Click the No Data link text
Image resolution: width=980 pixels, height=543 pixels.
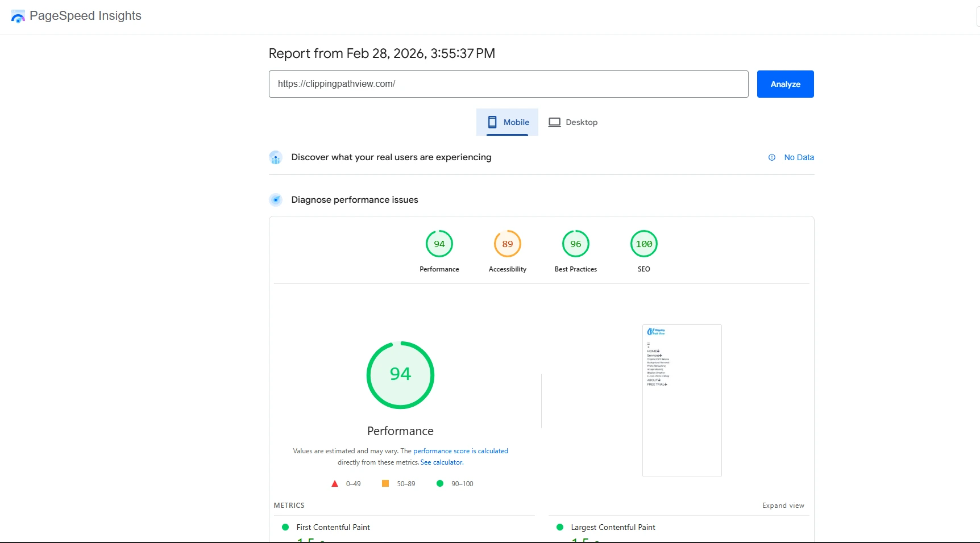point(799,157)
